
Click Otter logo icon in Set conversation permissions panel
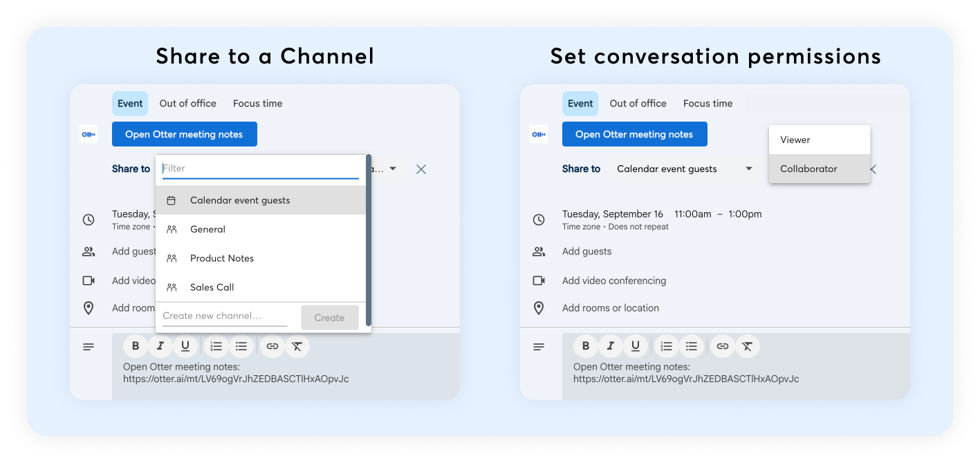(x=539, y=134)
